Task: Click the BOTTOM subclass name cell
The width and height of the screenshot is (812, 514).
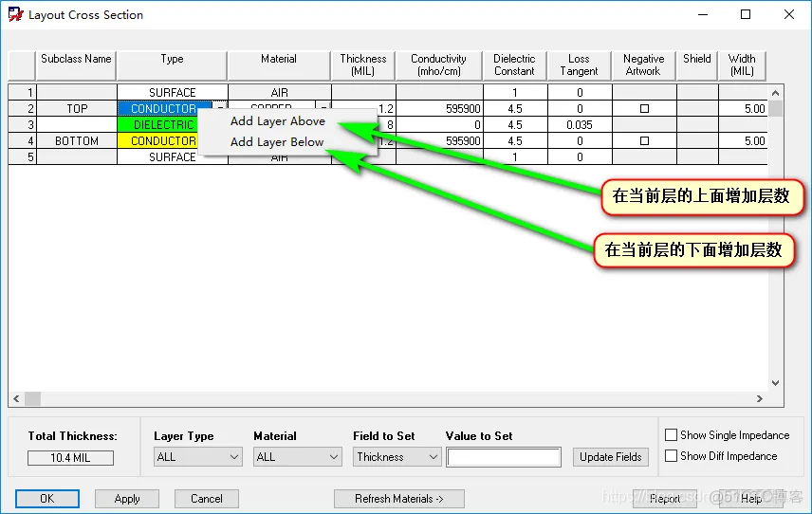Action: [x=77, y=140]
